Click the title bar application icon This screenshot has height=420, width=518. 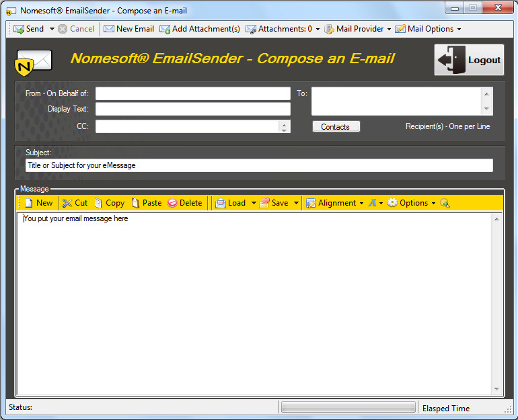pyautogui.click(x=11, y=11)
